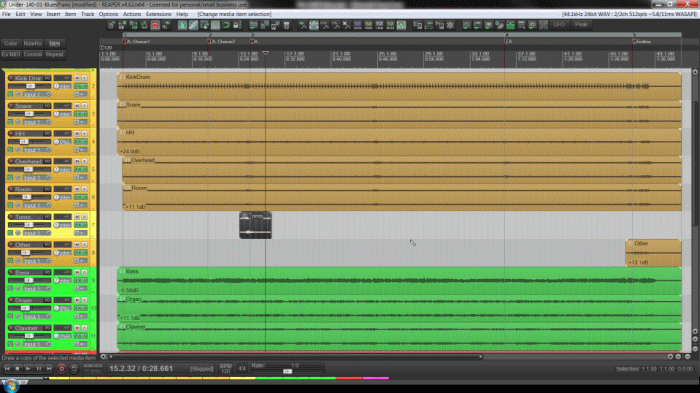Click the transport Play button
The height and width of the screenshot is (393, 700).
[28, 368]
